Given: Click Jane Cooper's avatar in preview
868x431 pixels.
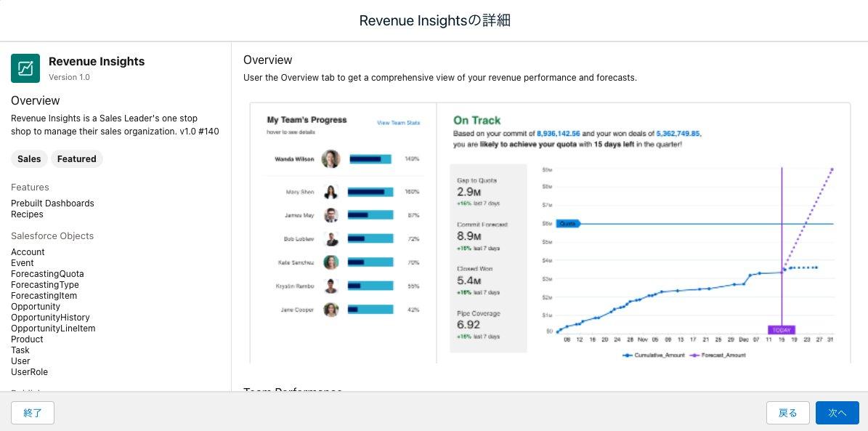Looking at the screenshot, I should click(x=331, y=309).
